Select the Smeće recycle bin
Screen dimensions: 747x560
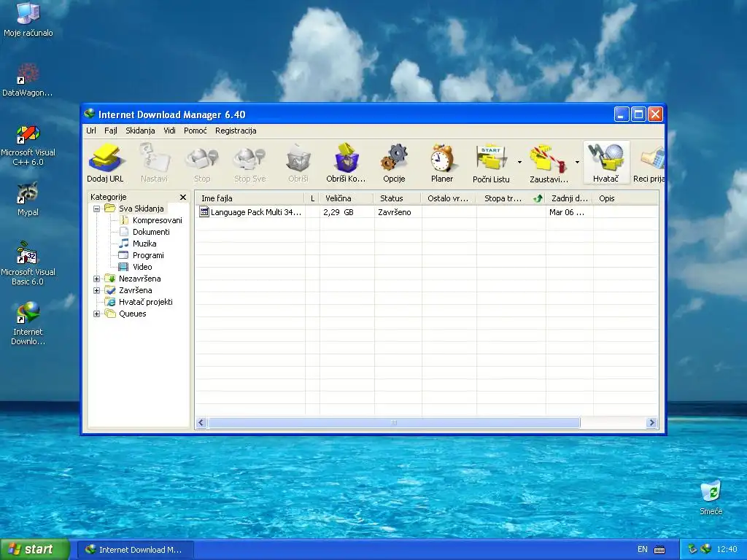coord(711,498)
